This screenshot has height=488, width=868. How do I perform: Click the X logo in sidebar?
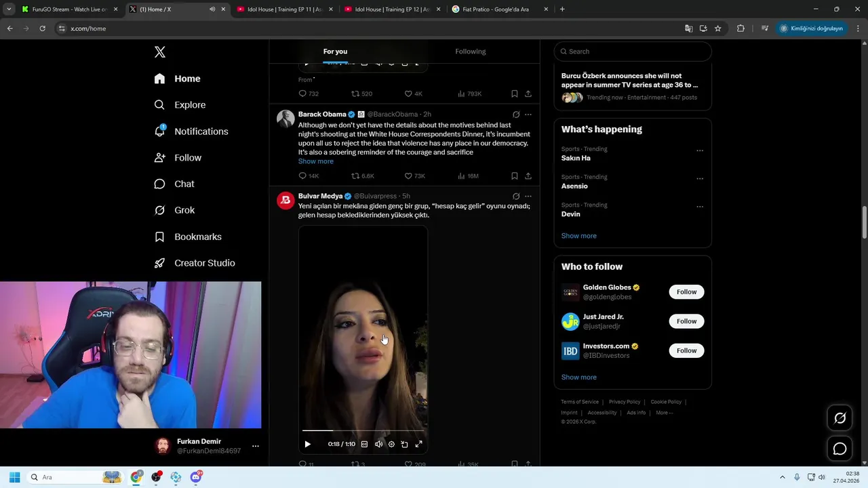tap(160, 52)
